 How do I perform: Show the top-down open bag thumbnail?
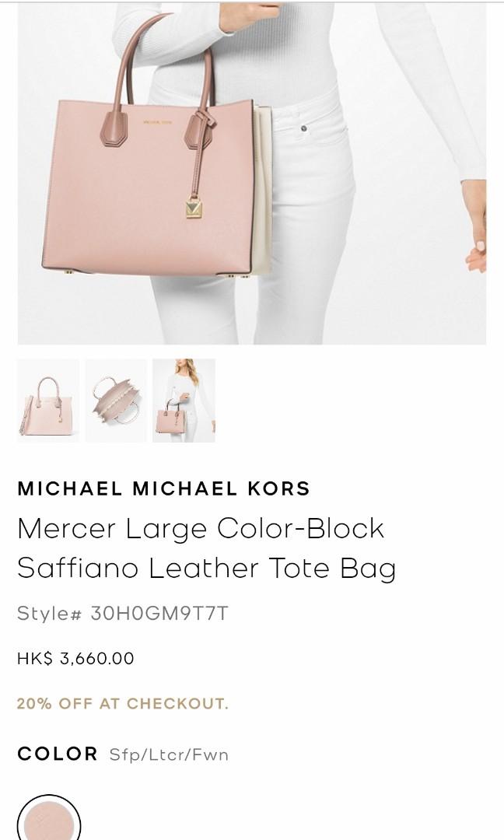116,401
